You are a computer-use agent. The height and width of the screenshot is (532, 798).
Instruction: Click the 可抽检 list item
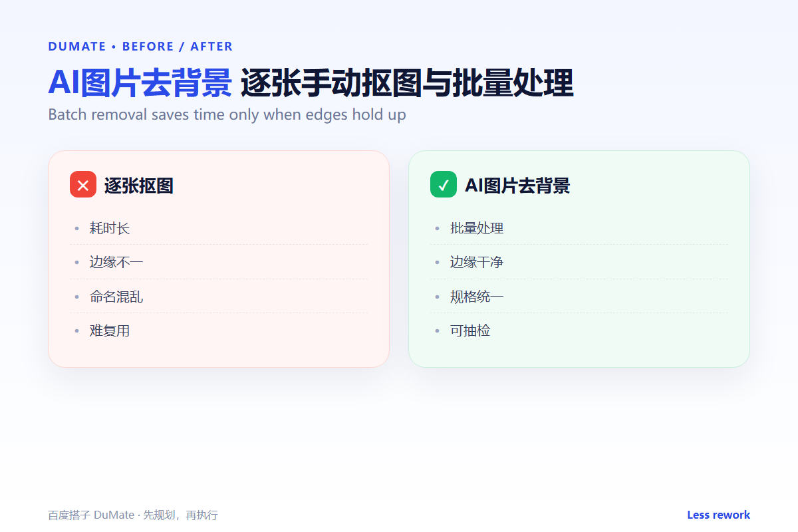point(579,331)
